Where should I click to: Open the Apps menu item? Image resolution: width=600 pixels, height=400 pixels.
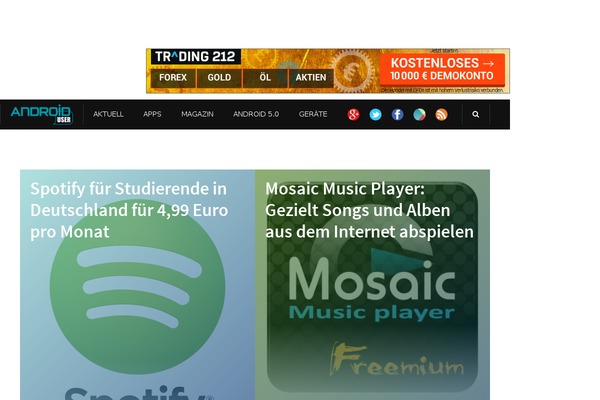152,114
